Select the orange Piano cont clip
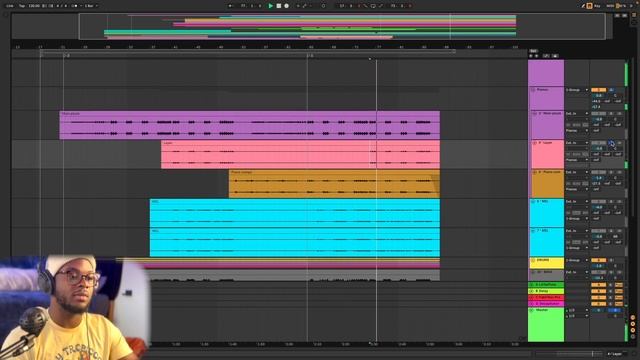Image resolution: width=640 pixels, height=360 pixels. point(334,184)
